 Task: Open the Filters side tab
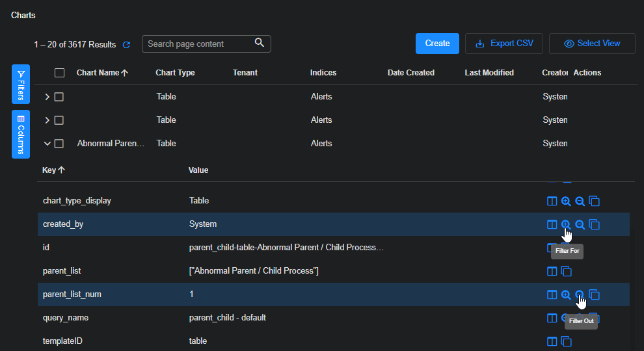click(21, 84)
